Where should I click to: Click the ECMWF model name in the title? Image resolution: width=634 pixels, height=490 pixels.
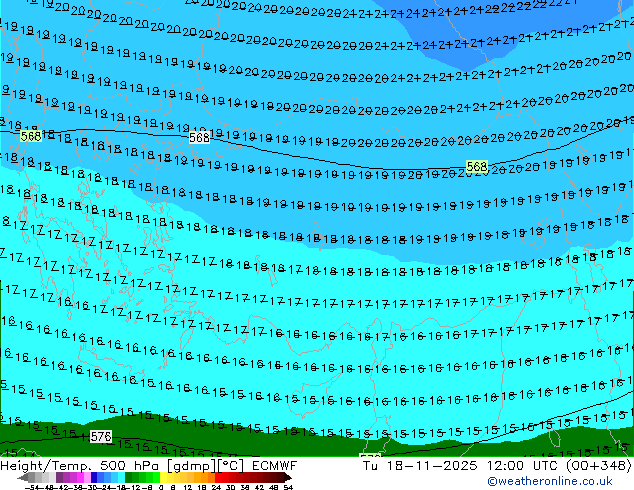[x=275, y=466]
